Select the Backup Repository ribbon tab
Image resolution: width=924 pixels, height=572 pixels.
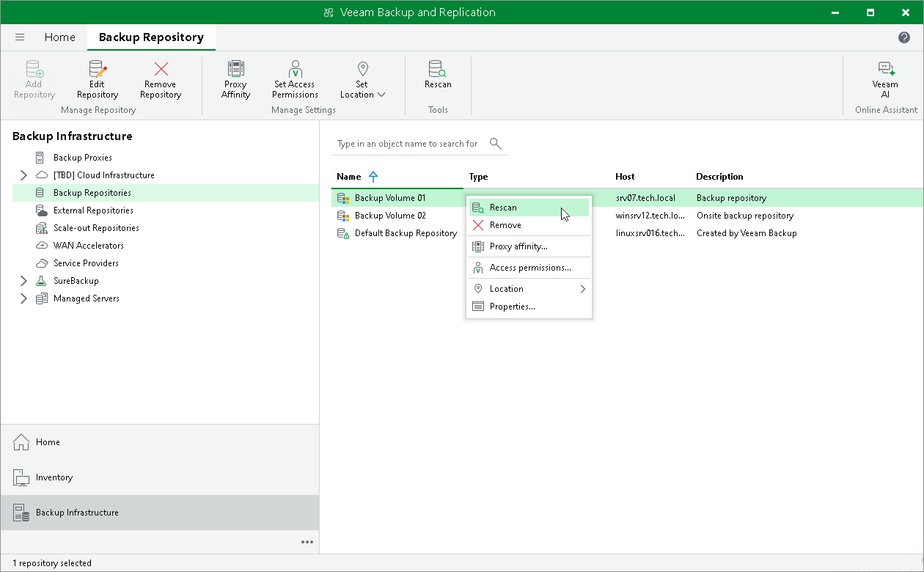pos(151,37)
